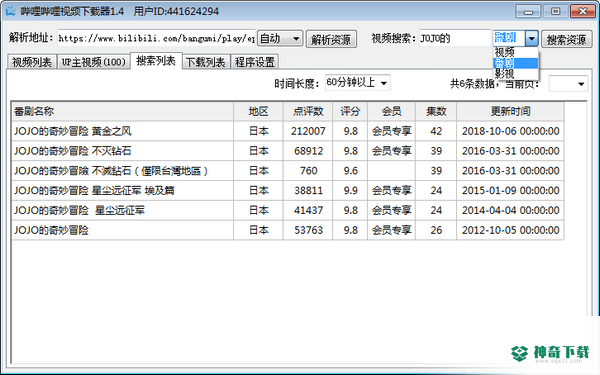Click the 点评数 column header

[x=308, y=111]
